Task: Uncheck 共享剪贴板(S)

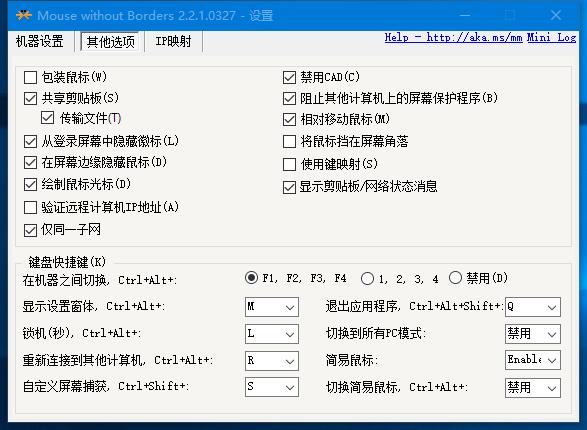Action: pyautogui.click(x=30, y=98)
